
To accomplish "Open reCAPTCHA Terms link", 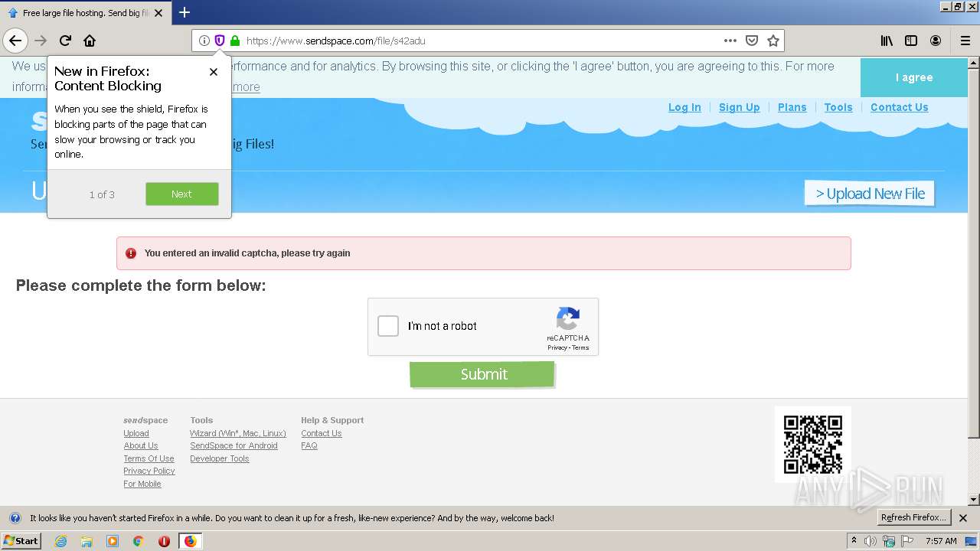I will [x=580, y=347].
